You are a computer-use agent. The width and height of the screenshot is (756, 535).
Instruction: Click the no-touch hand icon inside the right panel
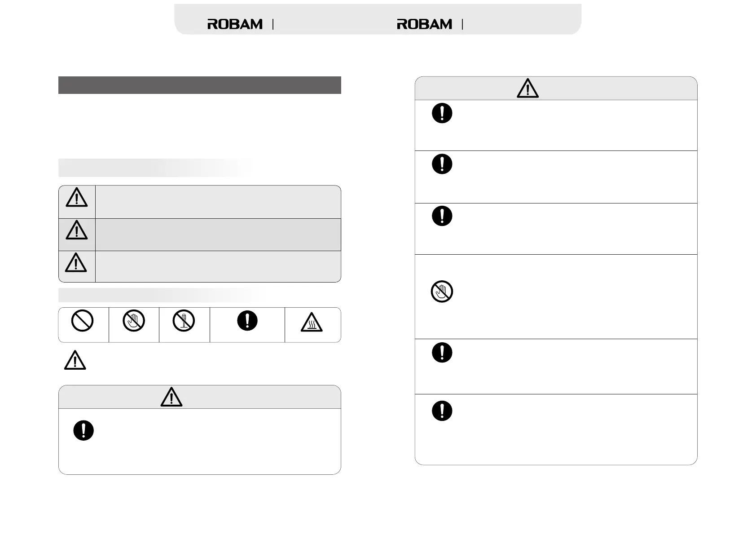[x=442, y=292]
